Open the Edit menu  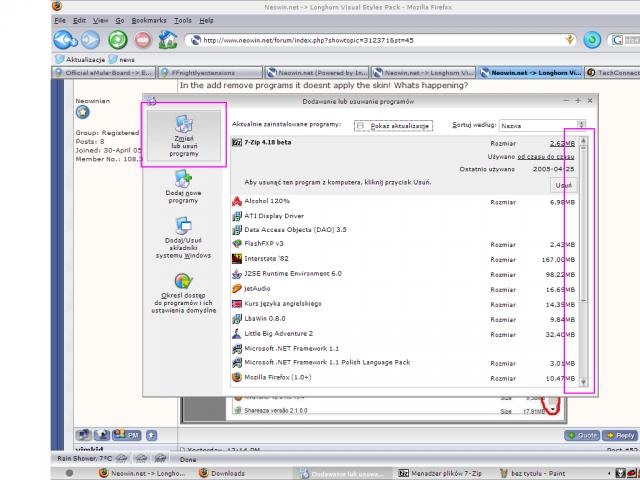coord(79,20)
